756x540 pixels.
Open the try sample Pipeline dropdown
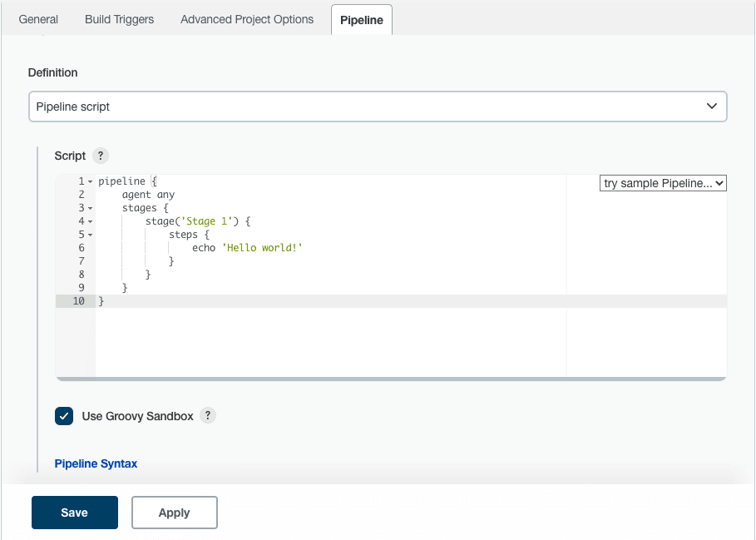pyautogui.click(x=662, y=182)
